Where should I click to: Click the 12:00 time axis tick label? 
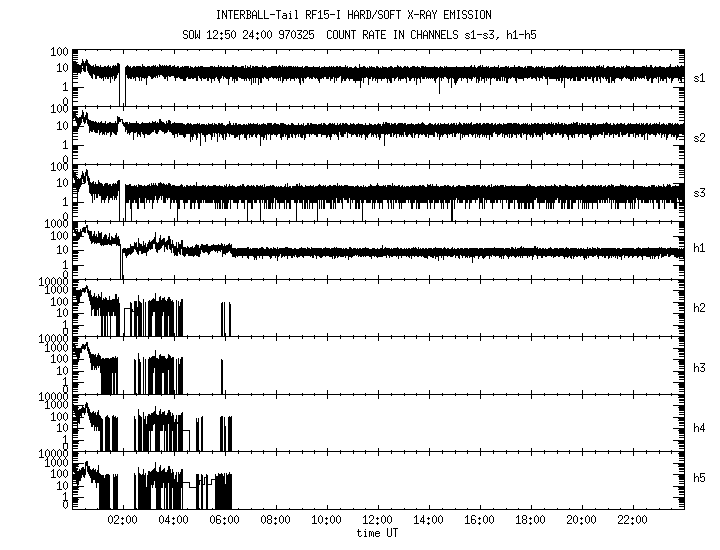click(x=377, y=521)
